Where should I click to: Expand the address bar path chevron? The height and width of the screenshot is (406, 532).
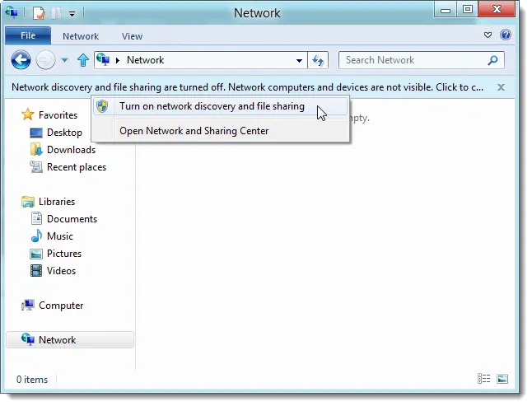(x=118, y=60)
